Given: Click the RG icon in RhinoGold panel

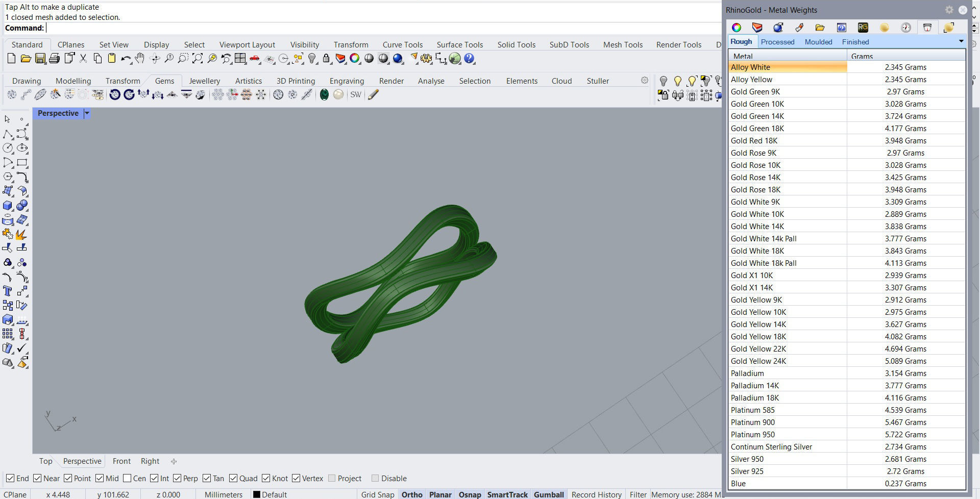Looking at the screenshot, I should click(x=863, y=27).
